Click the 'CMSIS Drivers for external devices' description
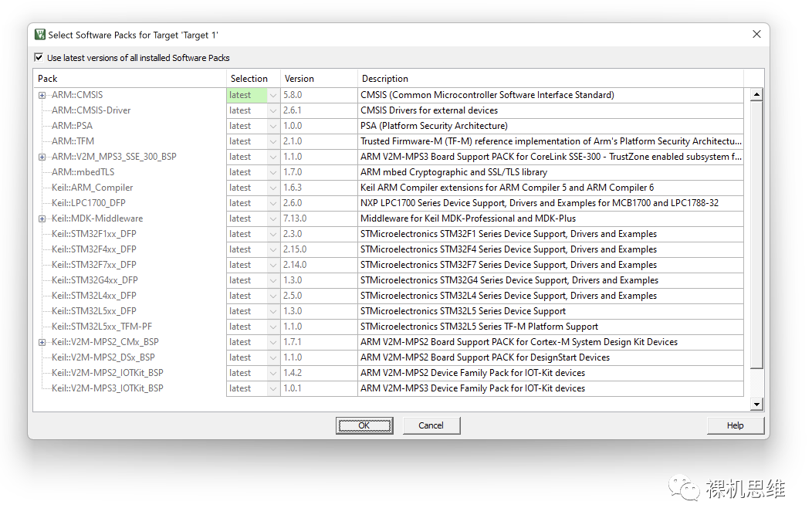Viewport: 812px width, 525px height. point(429,111)
